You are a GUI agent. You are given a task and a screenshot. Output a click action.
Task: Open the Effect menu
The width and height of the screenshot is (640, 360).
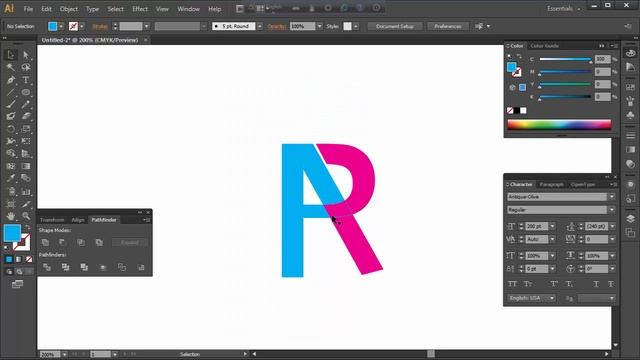(x=140, y=9)
